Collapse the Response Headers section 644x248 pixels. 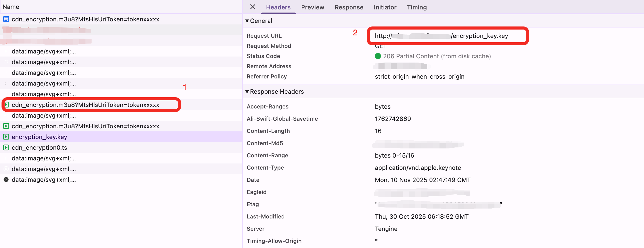tap(247, 92)
